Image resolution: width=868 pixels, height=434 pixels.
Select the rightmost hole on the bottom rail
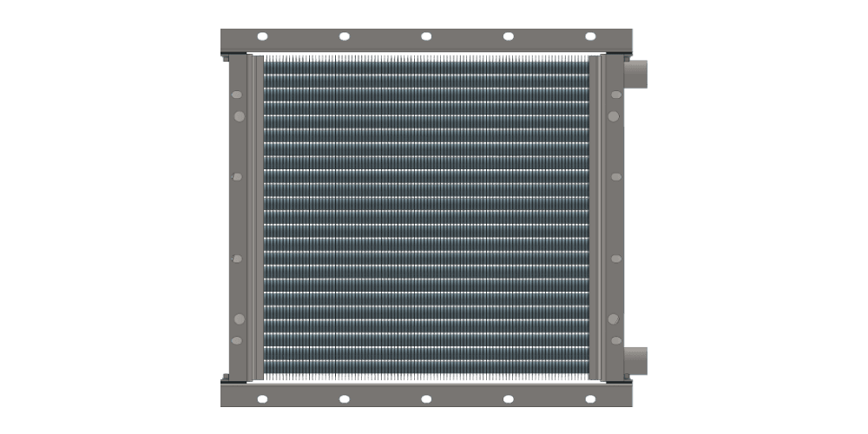pos(590,398)
